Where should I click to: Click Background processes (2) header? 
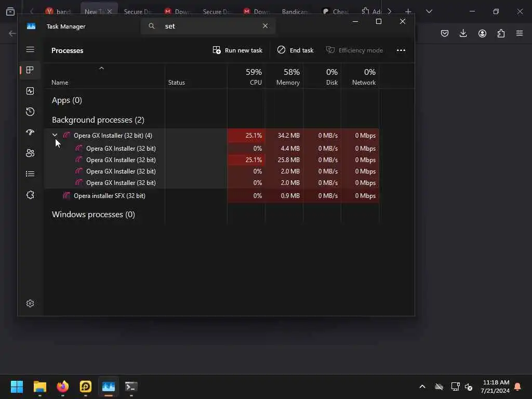click(x=98, y=120)
